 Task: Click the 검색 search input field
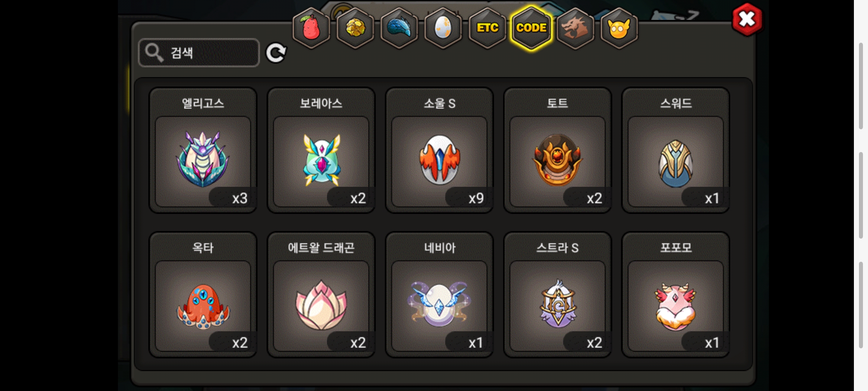[x=199, y=53]
